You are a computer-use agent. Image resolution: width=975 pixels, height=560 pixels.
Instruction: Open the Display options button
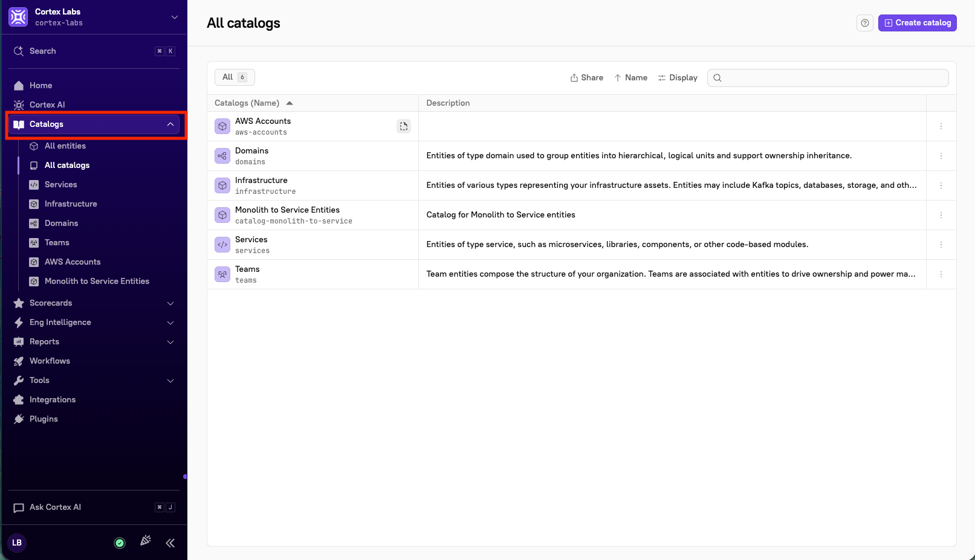click(678, 78)
